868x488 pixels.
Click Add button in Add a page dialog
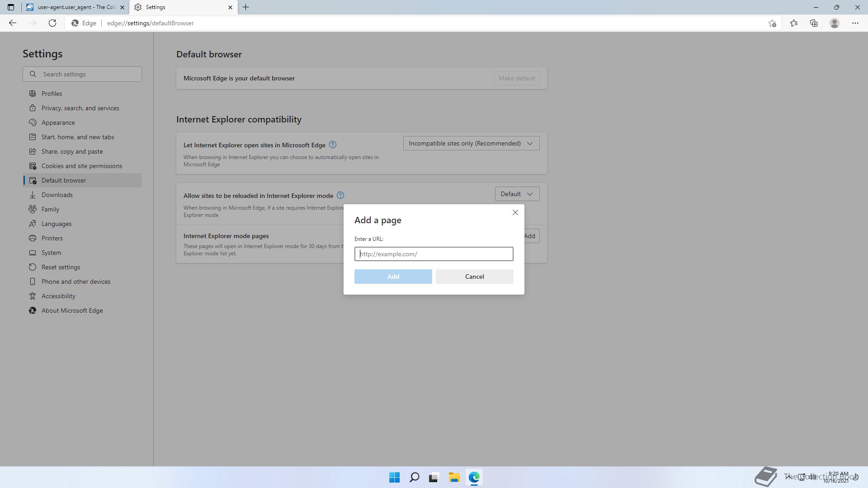pos(393,277)
